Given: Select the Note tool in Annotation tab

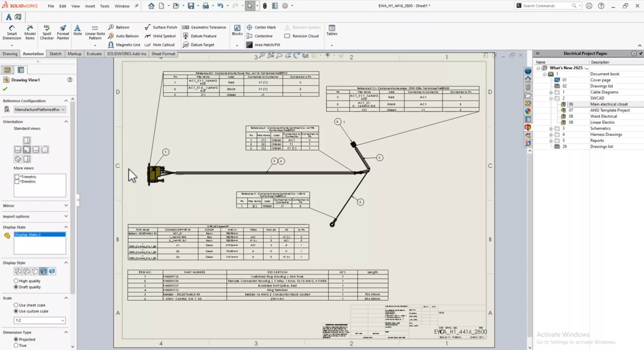Looking at the screenshot, I should (x=77, y=30).
